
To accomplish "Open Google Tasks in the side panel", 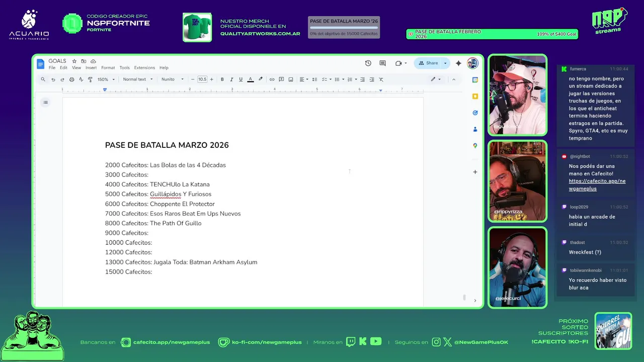I will click(475, 113).
